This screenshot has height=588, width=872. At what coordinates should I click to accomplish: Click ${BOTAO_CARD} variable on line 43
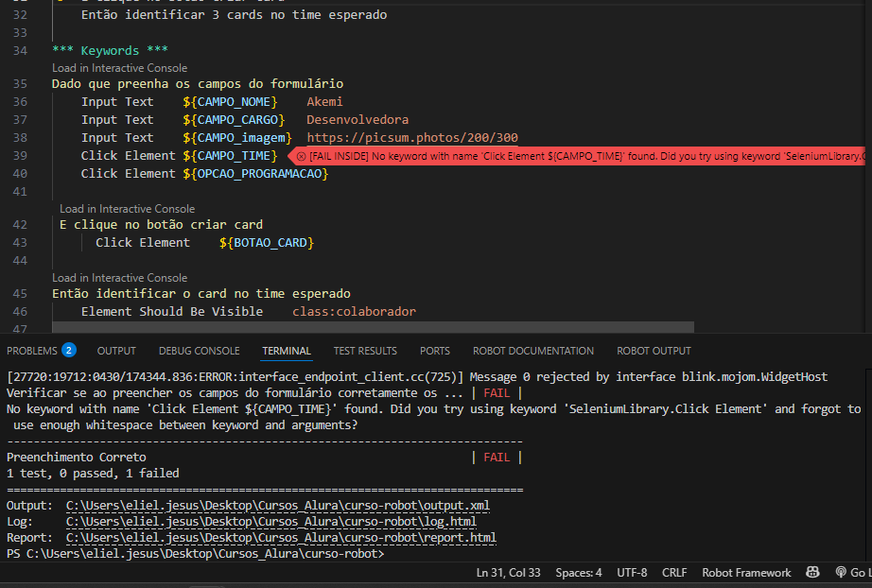pos(267,243)
